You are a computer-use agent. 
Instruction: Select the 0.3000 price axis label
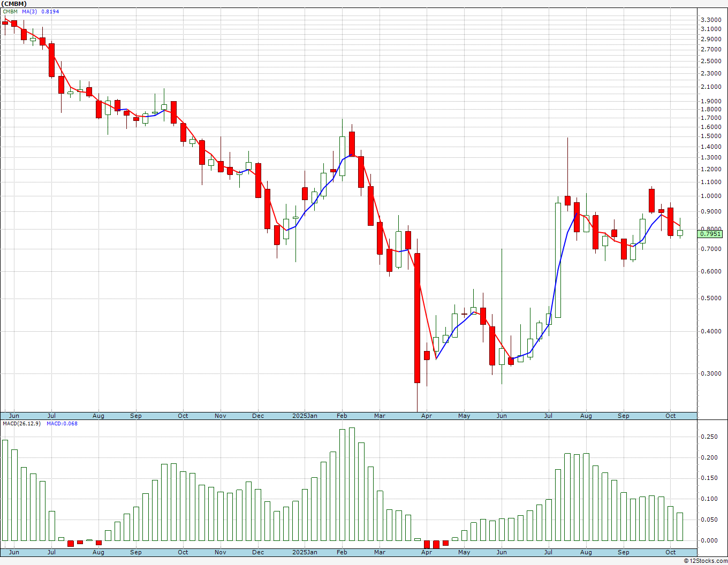(x=711, y=373)
